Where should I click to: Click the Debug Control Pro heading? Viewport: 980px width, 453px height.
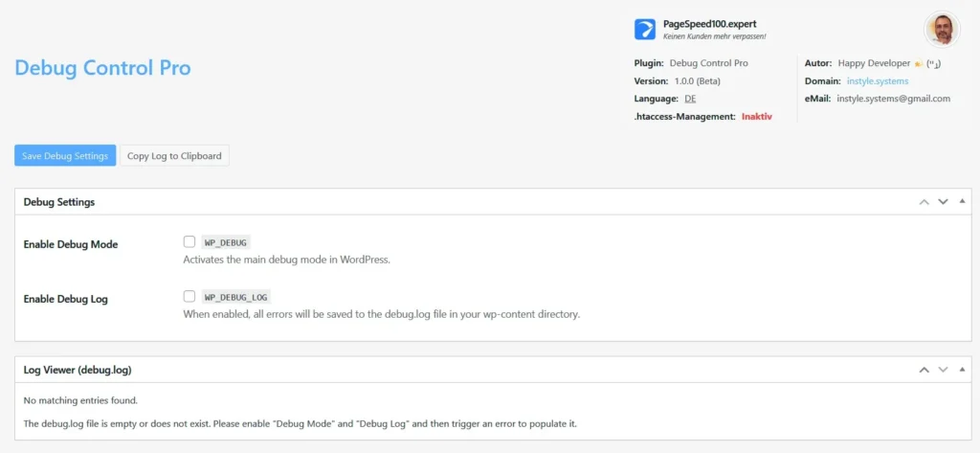pyautogui.click(x=102, y=68)
